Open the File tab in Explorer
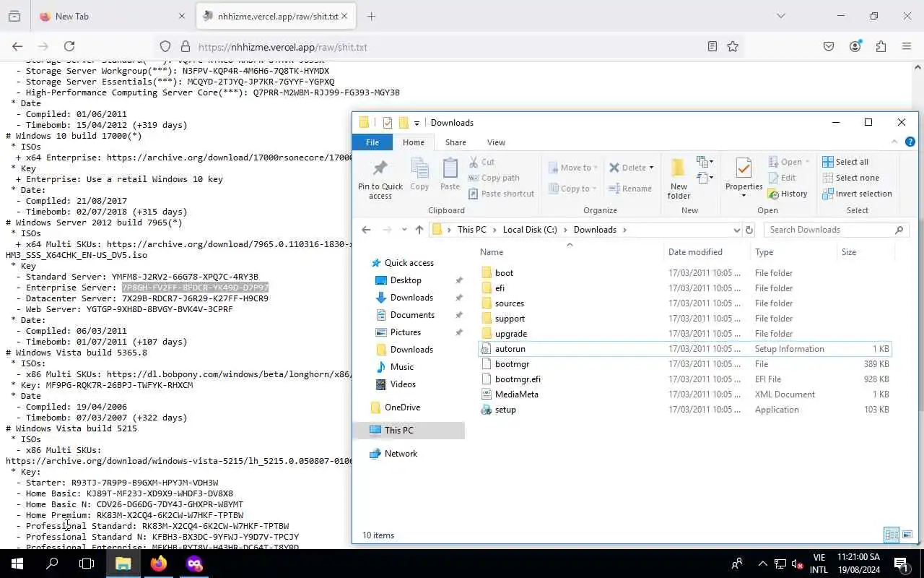Image resolution: width=924 pixels, height=578 pixels. [372, 142]
